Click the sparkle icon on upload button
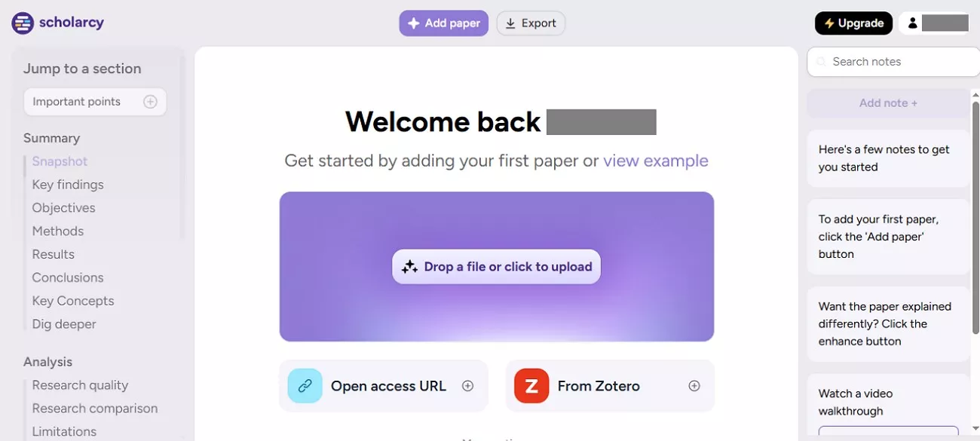 [x=409, y=267]
